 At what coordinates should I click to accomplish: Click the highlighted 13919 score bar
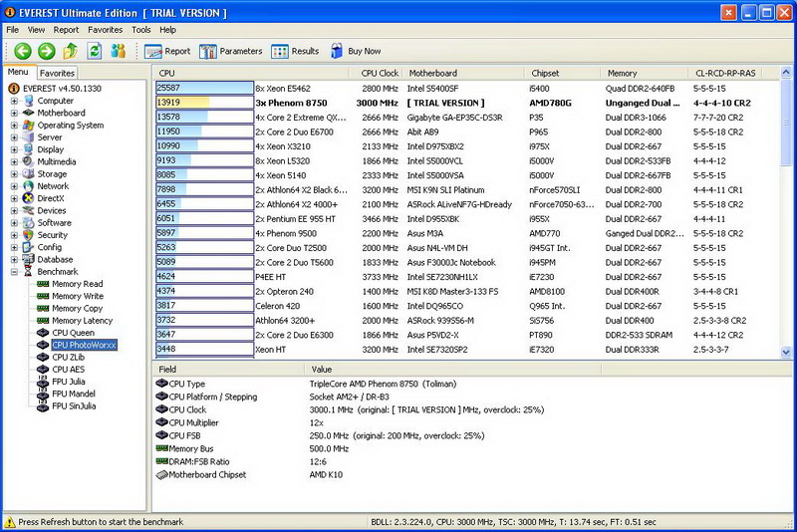pyautogui.click(x=204, y=103)
